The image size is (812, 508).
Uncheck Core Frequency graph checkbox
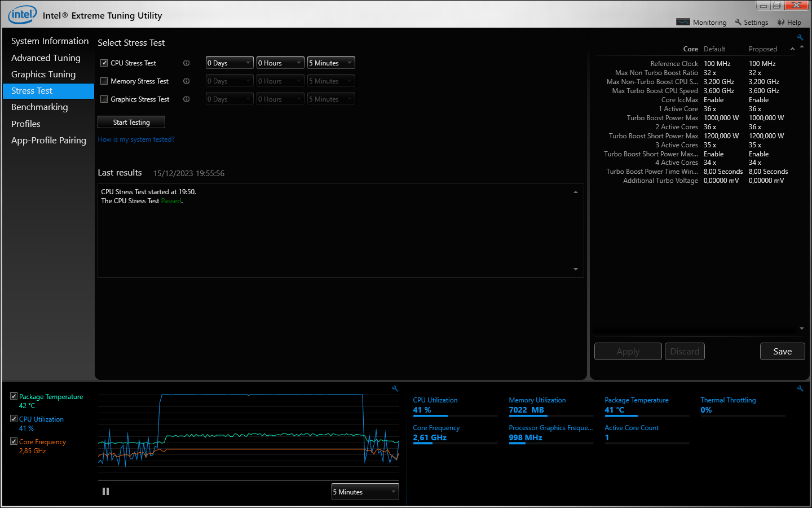coord(14,441)
